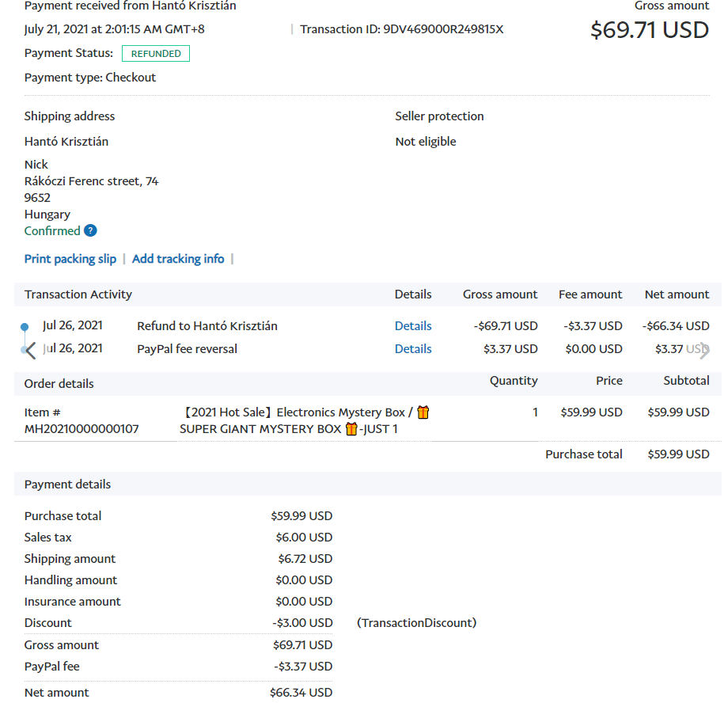Click the right arrow in Transaction Activity
728x703 pixels.
(x=704, y=350)
